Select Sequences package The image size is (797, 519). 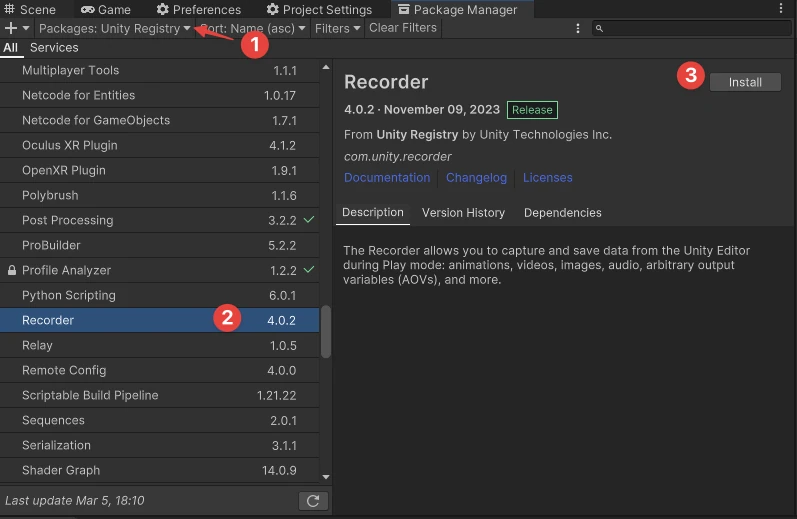pos(160,420)
